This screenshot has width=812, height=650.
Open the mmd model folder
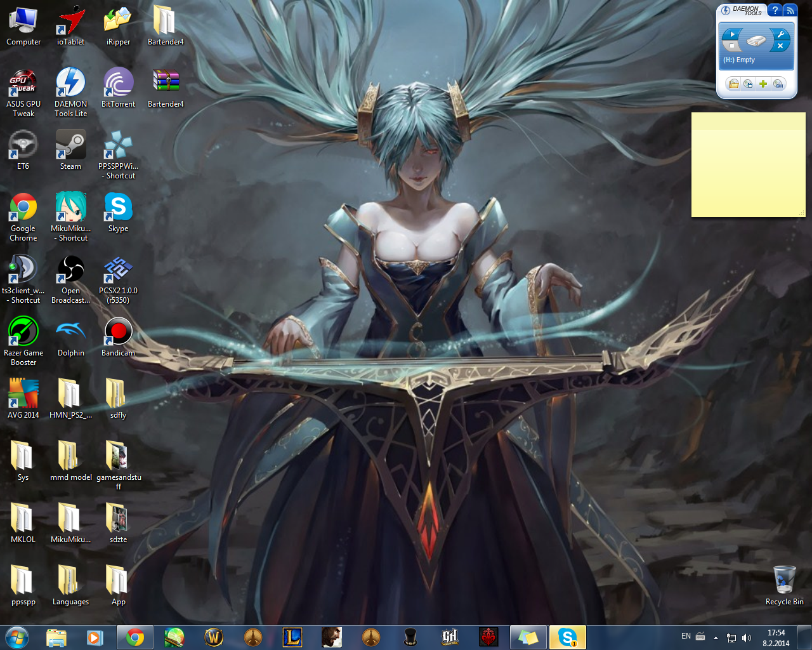[x=70, y=461]
